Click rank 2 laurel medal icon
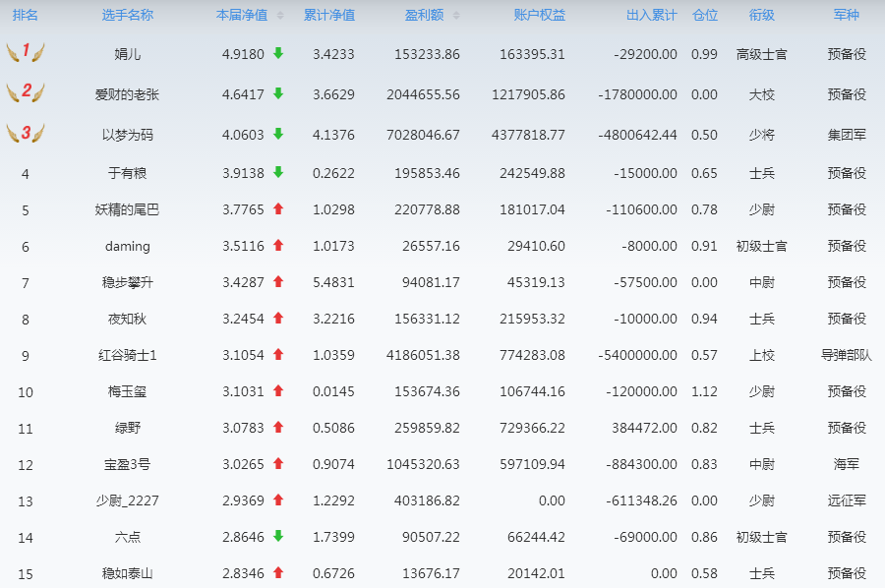Image resolution: width=885 pixels, height=588 pixels. pyautogui.click(x=26, y=92)
